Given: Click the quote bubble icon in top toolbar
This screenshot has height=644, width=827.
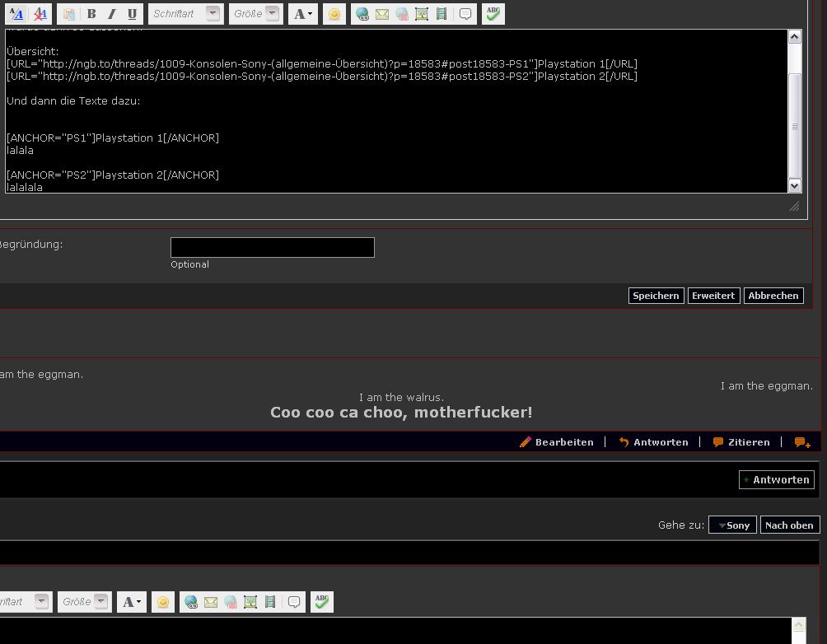Looking at the screenshot, I should click(x=465, y=14).
